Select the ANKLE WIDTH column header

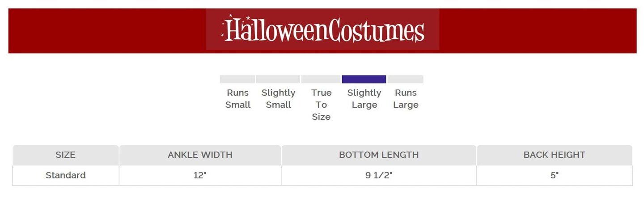(x=200, y=155)
